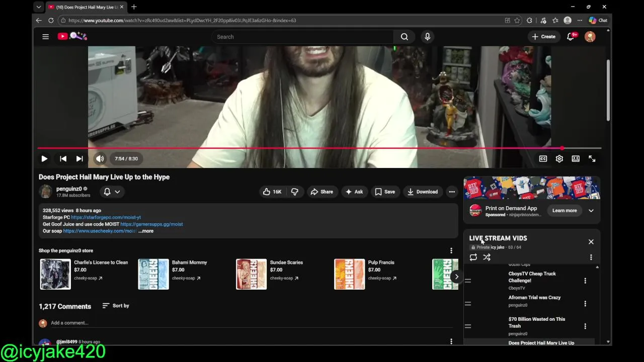The image size is (644, 362).
Task: Click Learn more on the ad
Action: point(565,211)
